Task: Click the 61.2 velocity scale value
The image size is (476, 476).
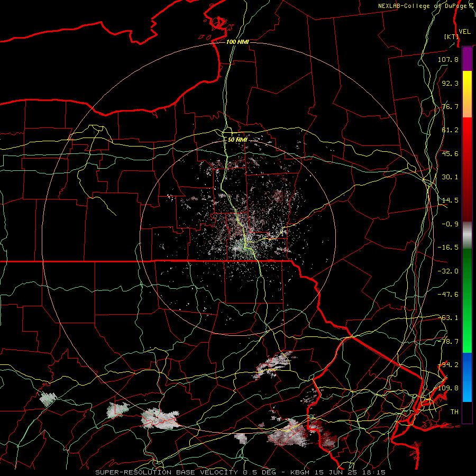Action: 450,130
